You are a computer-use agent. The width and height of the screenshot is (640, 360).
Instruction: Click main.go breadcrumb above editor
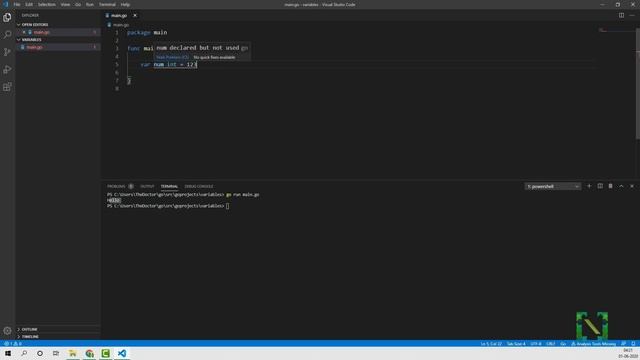121,25
